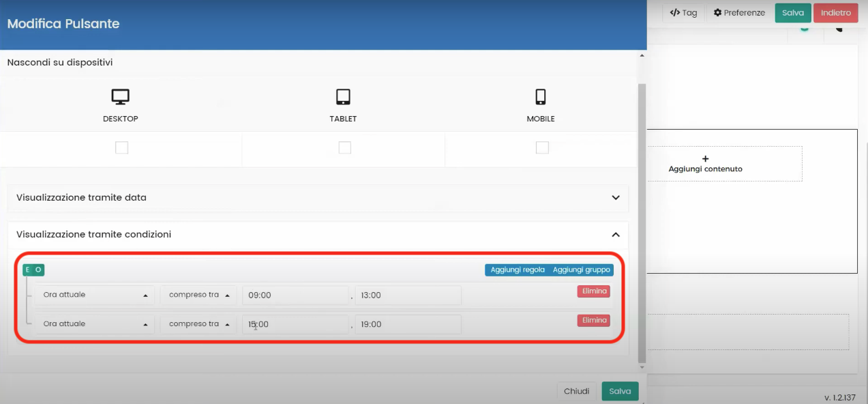
Task: Open Preferenze settings
Action: click(x=739, y=13)
